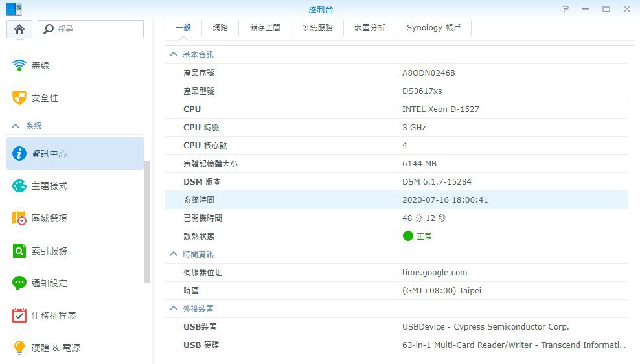Open the 任務排程表 task scheduler icon
The image size is (640, 364).
[19, 315]
